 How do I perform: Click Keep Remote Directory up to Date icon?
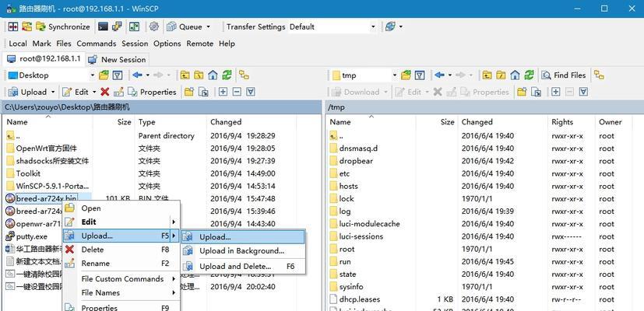(x=26, y=26)
